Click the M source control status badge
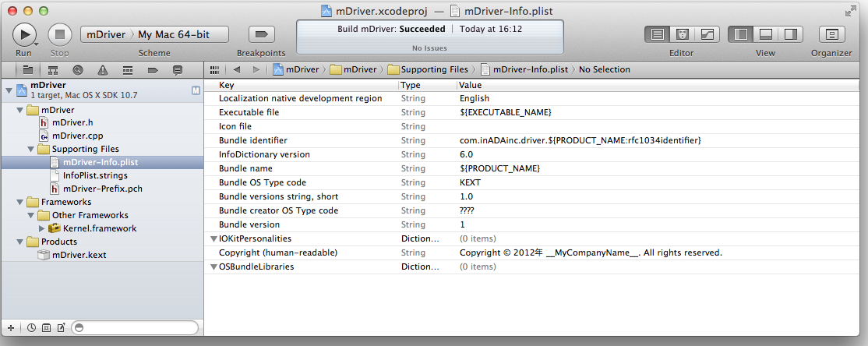The image size is (868, 346). tap(196, 90)
